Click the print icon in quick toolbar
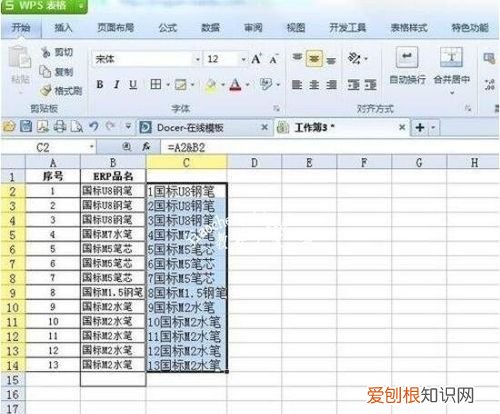The image size is (500, 414). pos(60,127)
